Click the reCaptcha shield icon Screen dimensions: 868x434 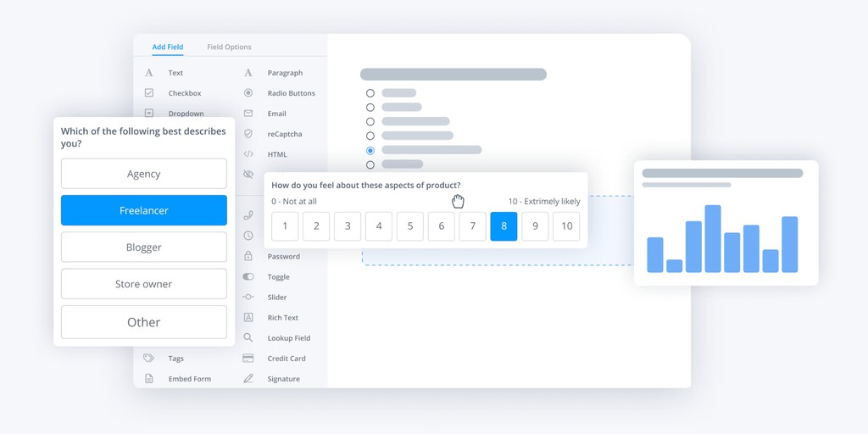tap(248, 134)
